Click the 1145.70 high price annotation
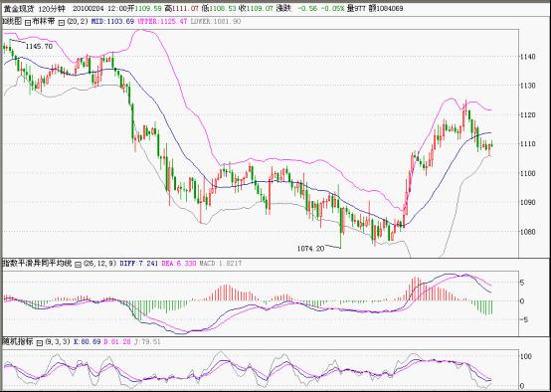 click(39, 47)
